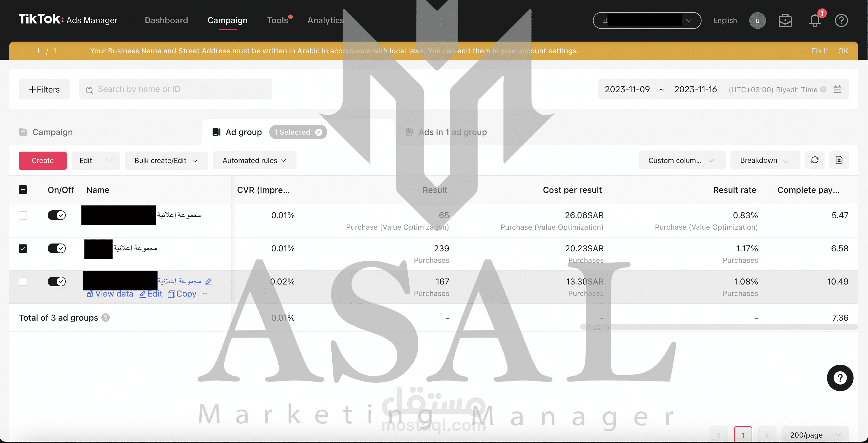Open the help question mark icon in header
Screen dimensions: 868x443
click(x=841, y=20)
